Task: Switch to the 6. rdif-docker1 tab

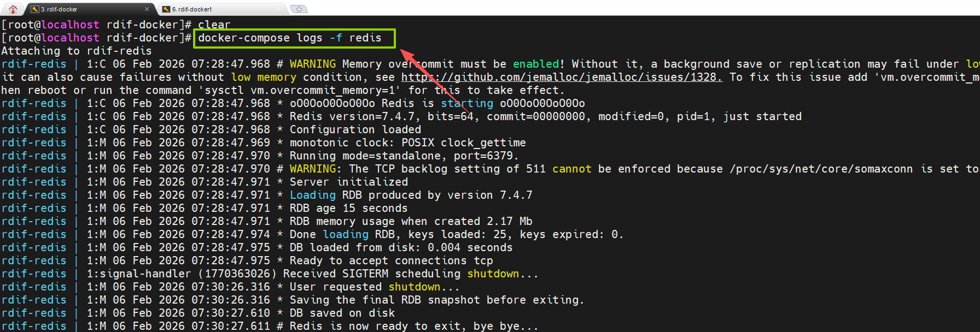Action: point(192,9)
